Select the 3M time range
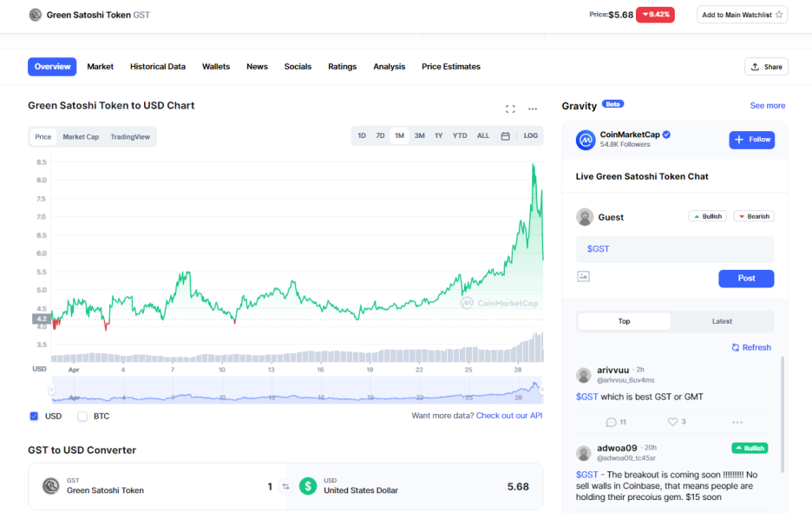Image resolution: width=812 pixels, height=513 pixels. [420, 135]
